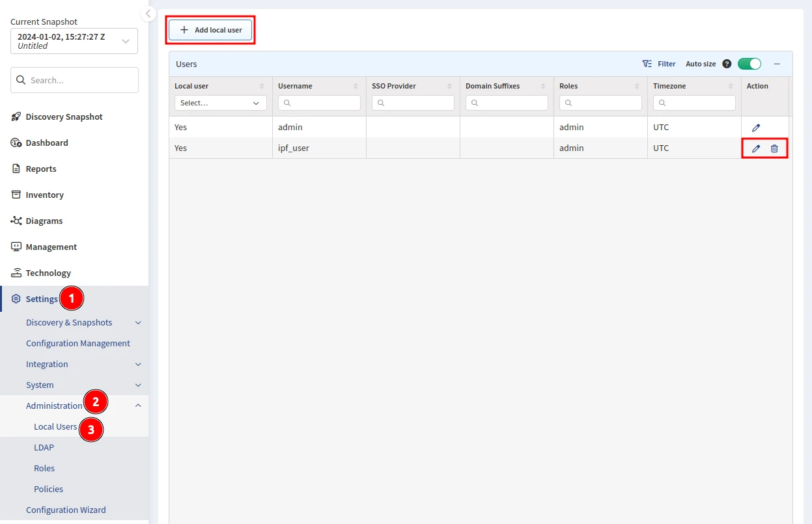The image size is (812, 524).
Task: Click the sidebar Search input field
Action: (74, 80)
